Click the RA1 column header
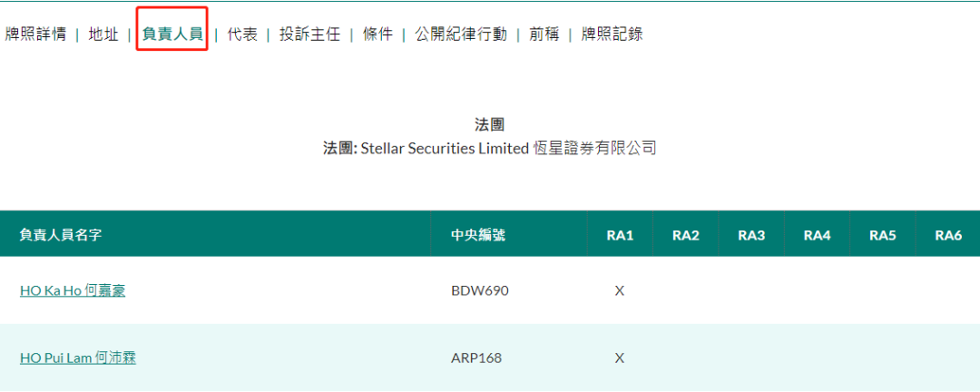This screenshot has width=980, height=392. tap(620, 235)
